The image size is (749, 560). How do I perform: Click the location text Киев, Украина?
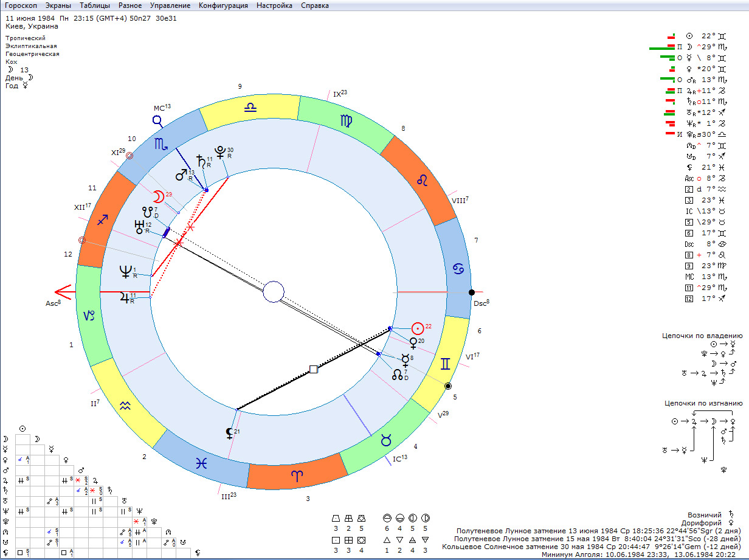click(32, 26)
